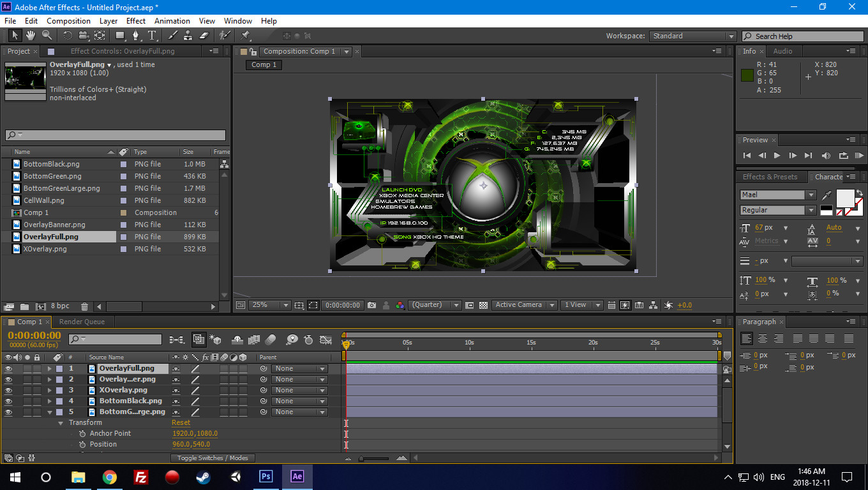
Task: Click the 8 bpc color depth button
Action: click(61, 307)
